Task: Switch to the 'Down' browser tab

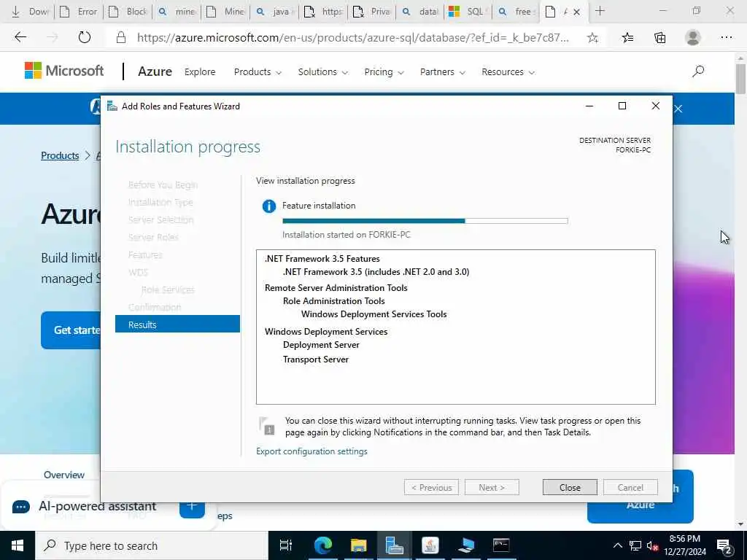Action: pos(30,12)
